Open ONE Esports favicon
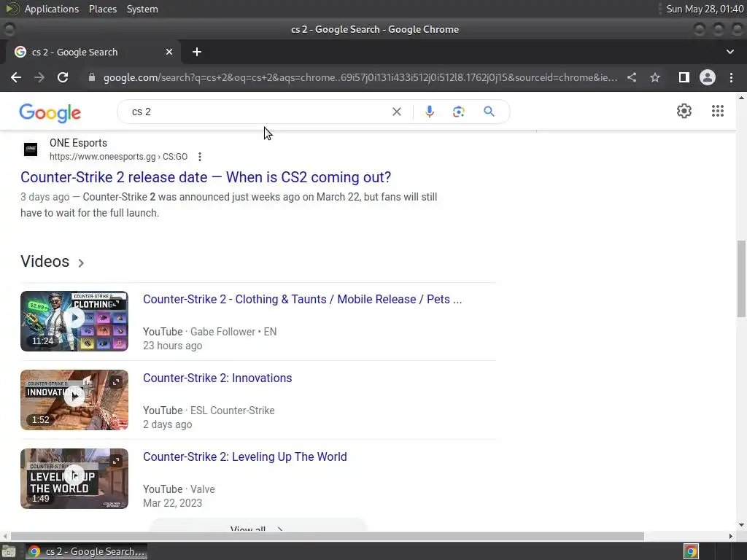This screenshot has width=747, height=560. [31, 149]
